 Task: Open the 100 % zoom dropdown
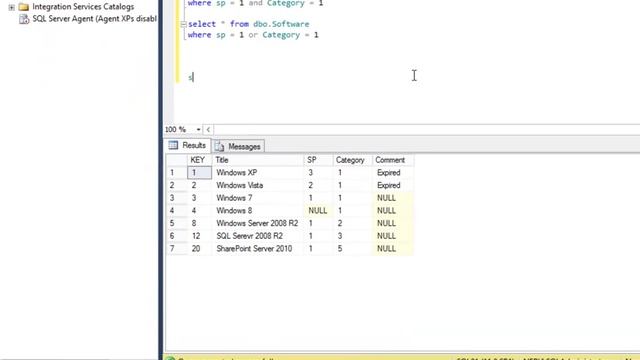click(x=198, y=129)
